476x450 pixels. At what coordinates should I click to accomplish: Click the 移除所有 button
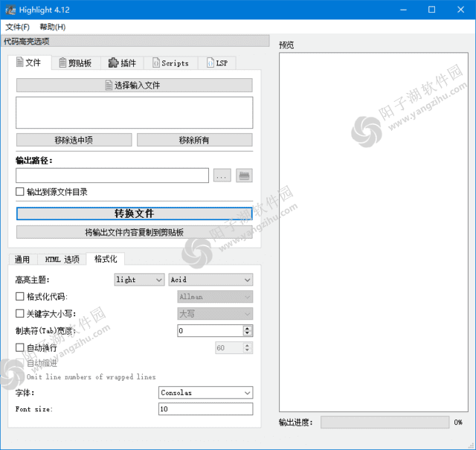tap(194, 140)
